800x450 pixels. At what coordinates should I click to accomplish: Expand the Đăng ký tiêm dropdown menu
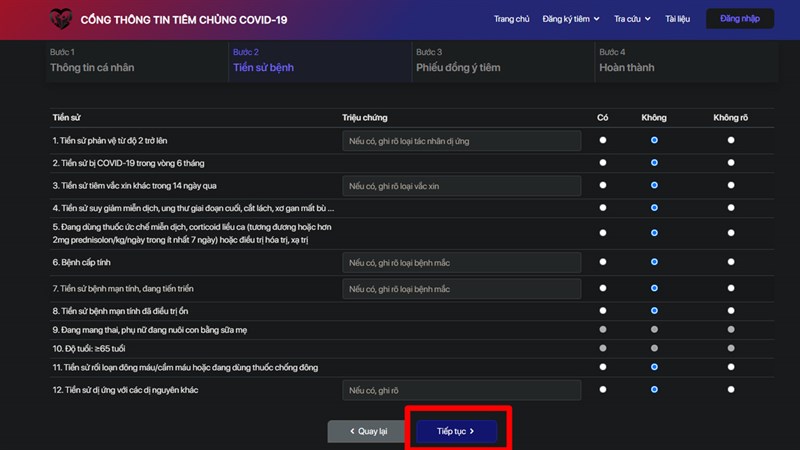coord(571,19)
